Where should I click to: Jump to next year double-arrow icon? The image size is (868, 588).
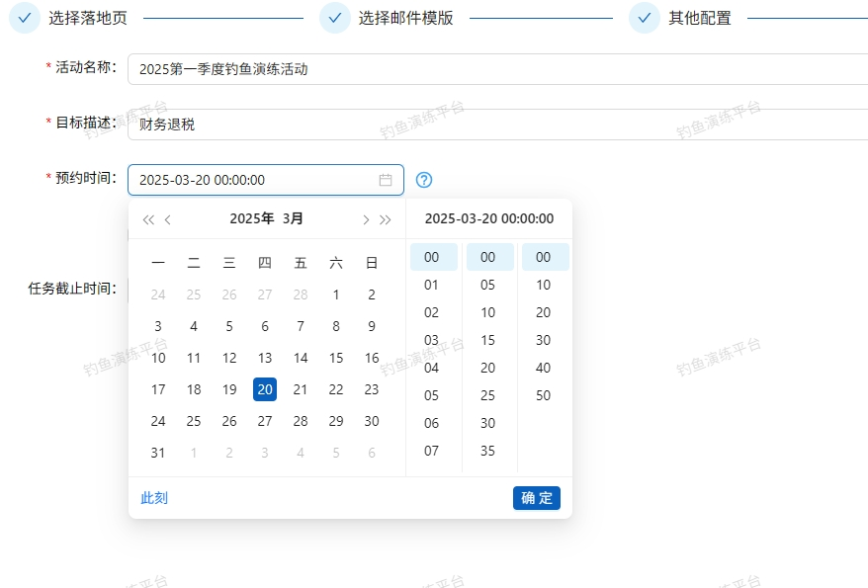tap(386, 219)
